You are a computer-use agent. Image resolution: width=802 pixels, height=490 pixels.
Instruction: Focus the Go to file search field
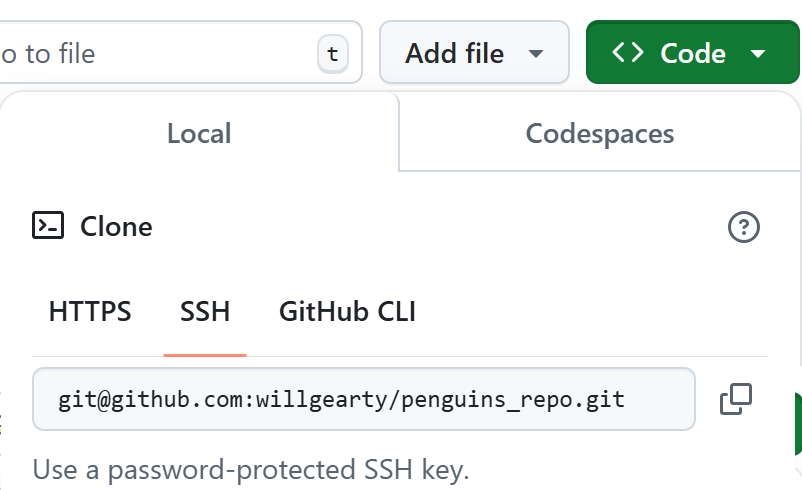tap(179, 52)
